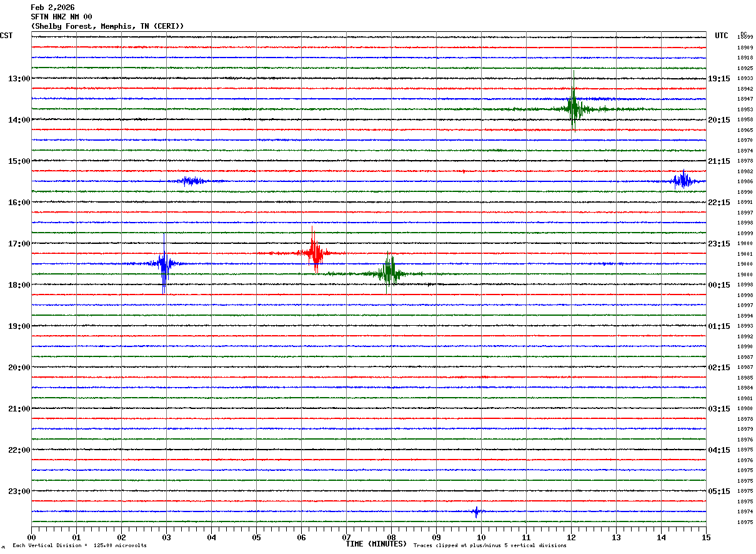Select the small blue spike near minute 10
The image size is (756, 554).
click(476, 511)
